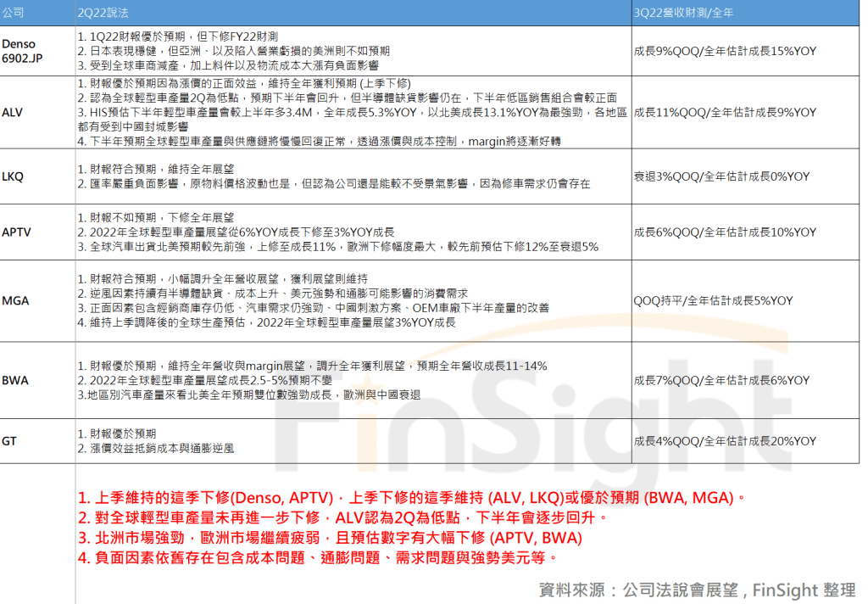Click GT's 成長4%QOQ forecast cell
868x604 pixels.
coord(725,441)
